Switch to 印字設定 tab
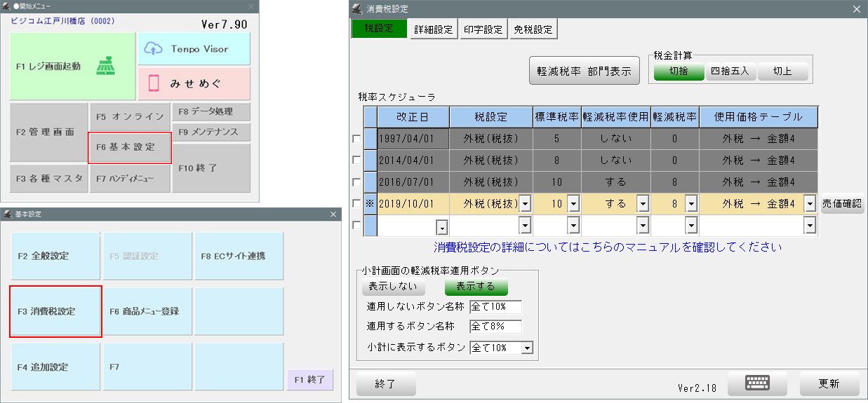868x403 pixels. (483, 29)
